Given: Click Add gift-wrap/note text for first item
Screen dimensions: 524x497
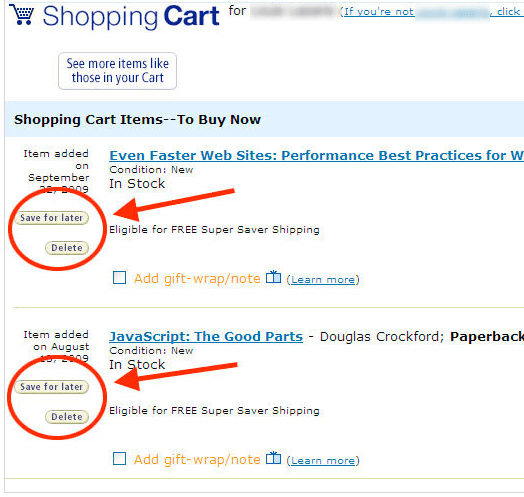Looking at the screenshot, I should coord(197,278).
